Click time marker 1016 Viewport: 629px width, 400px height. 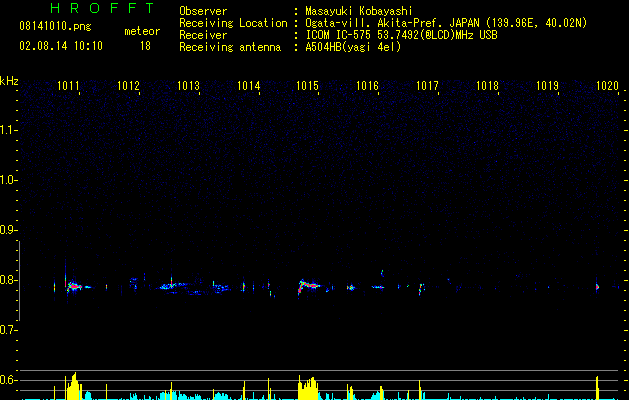pyautogui.click(x=367, y=86)
